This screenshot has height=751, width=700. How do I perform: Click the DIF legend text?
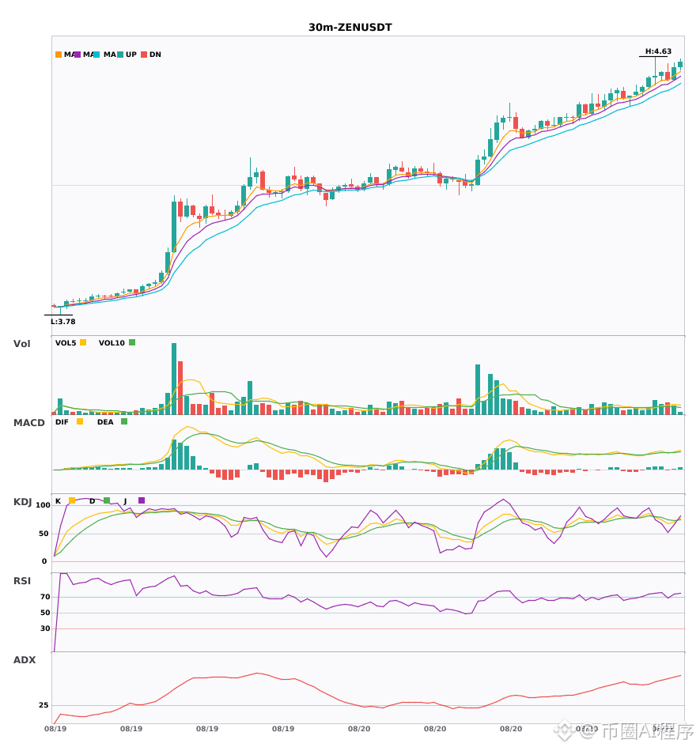tap(62, 422)
